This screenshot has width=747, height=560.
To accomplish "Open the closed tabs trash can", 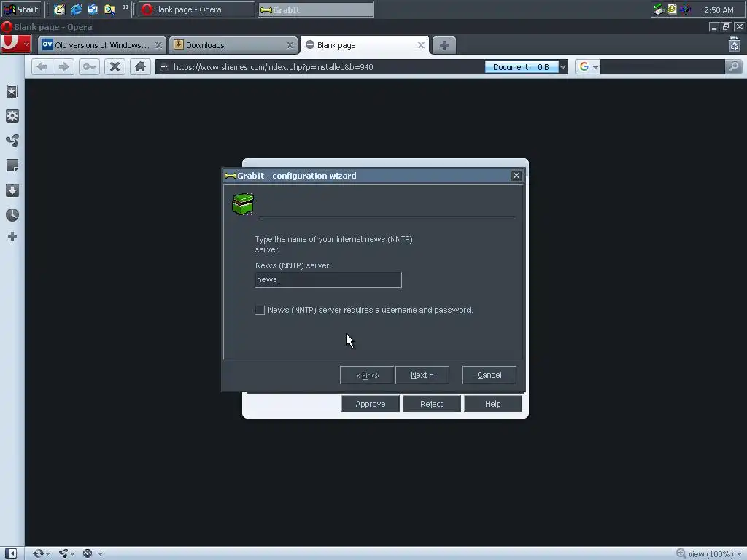I will click(734, 44).
